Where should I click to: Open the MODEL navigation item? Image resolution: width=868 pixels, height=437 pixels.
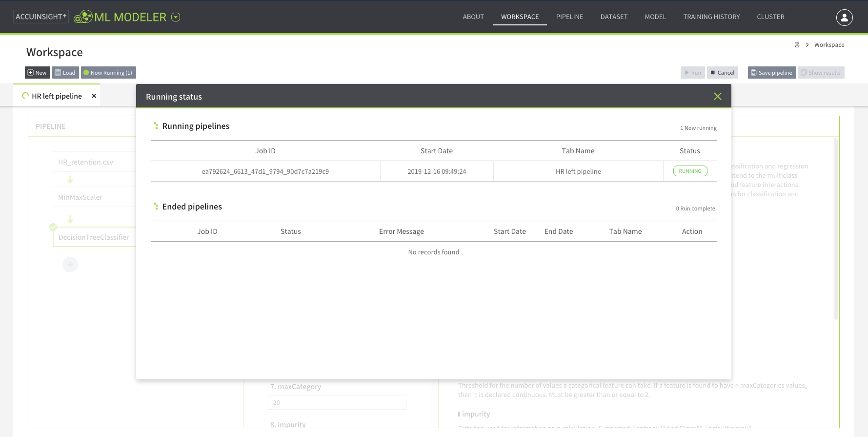pyautogui.click(x=655, y=17)
